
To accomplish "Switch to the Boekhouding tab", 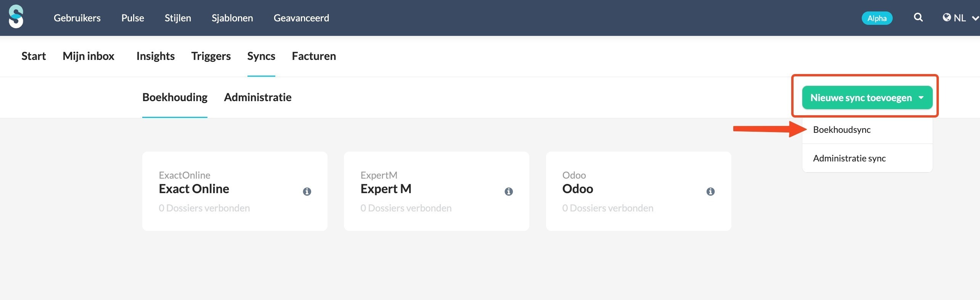I will pos(175,97).
